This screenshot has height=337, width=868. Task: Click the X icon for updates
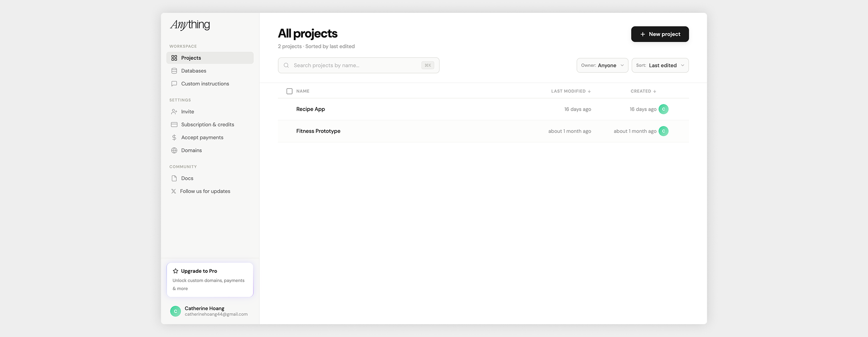(174, 191)
